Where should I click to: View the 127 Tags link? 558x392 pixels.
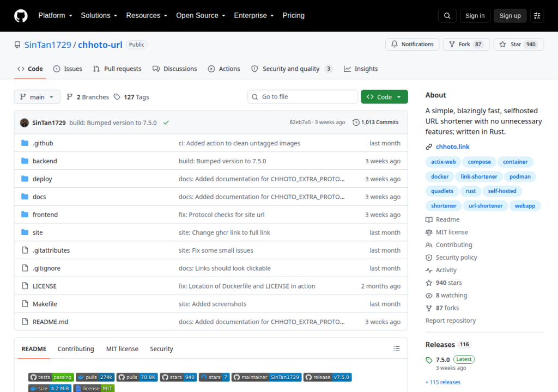131,97
